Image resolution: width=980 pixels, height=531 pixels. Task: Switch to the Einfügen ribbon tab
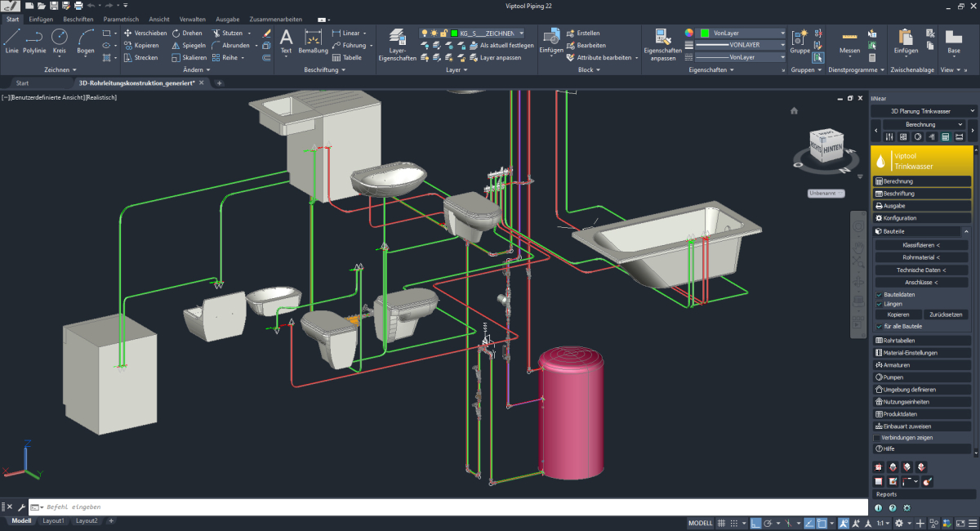tap(41, 19)
